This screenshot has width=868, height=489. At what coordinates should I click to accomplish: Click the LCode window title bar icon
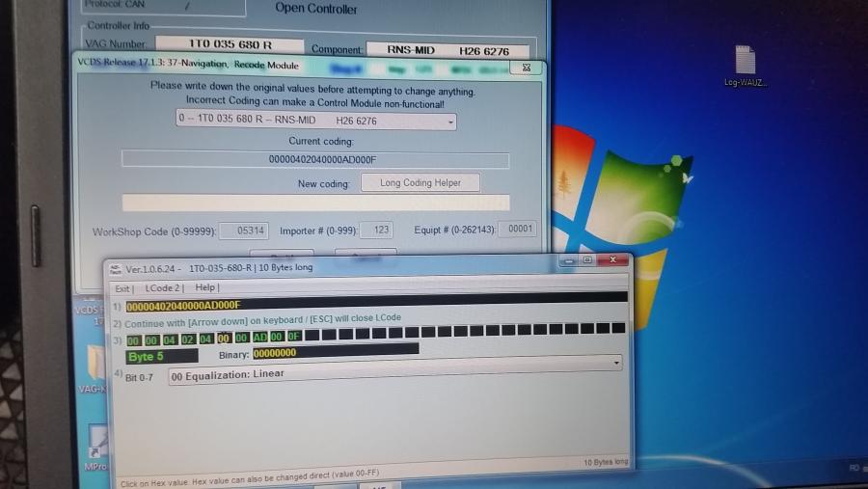(115, 267)
